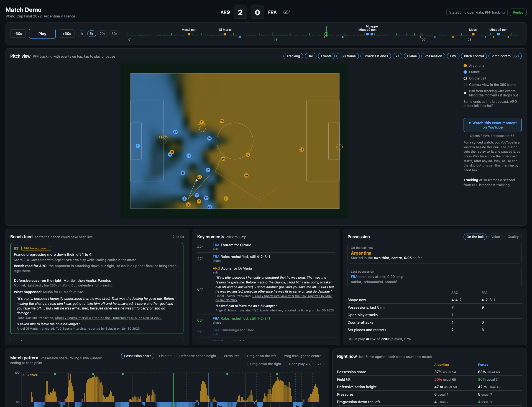The width and height of the screenshot is (532, 407).
Task: Open DirecTV Sports interview link in Bench feed
Action: coord(108,318)
